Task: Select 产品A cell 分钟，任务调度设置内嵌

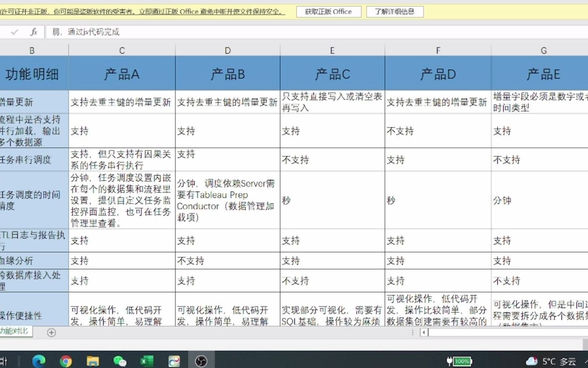Action: pos(122,200)
